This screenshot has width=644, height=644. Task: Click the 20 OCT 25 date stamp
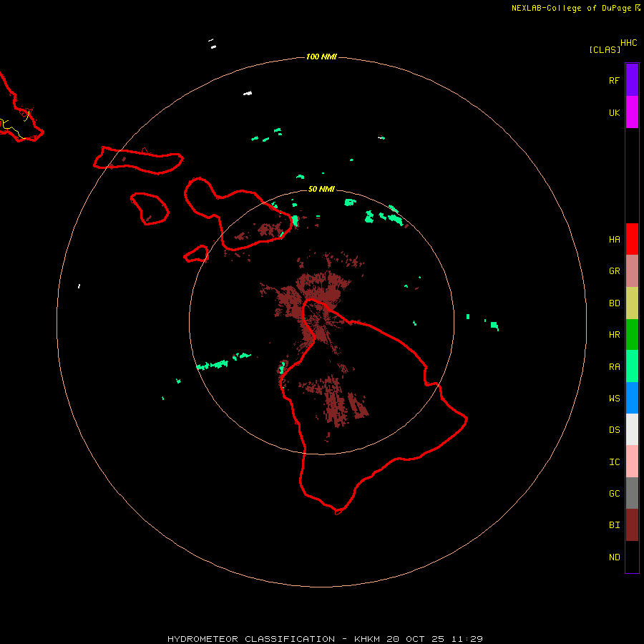pos(416,639)
